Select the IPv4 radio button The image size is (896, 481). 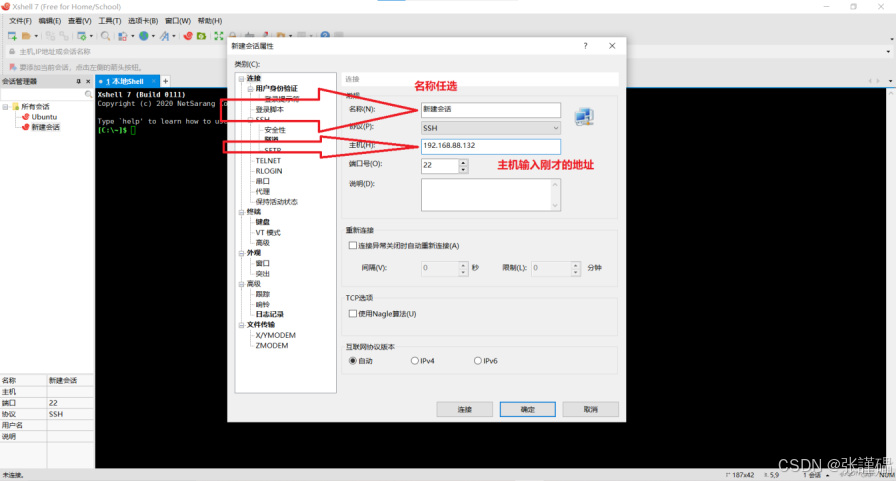(x=415, y=361)
